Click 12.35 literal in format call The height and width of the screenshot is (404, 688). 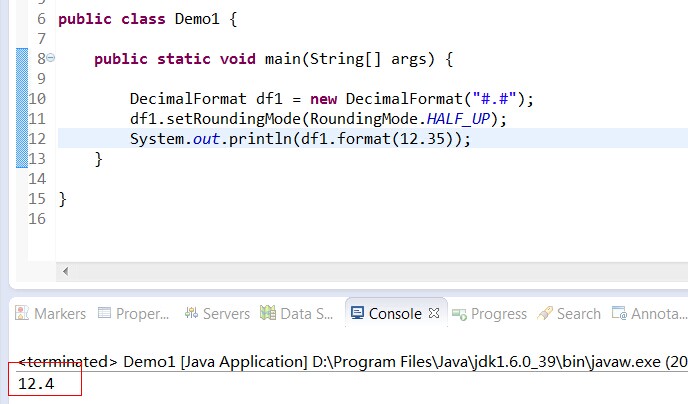click(x=423, y=139)
